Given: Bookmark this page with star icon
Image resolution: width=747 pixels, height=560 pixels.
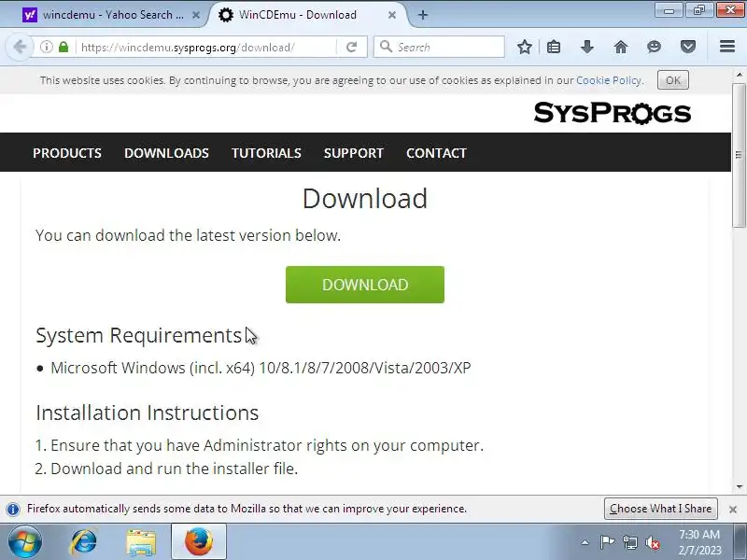Looking at the screenshot, I should (x=525, y=48).
